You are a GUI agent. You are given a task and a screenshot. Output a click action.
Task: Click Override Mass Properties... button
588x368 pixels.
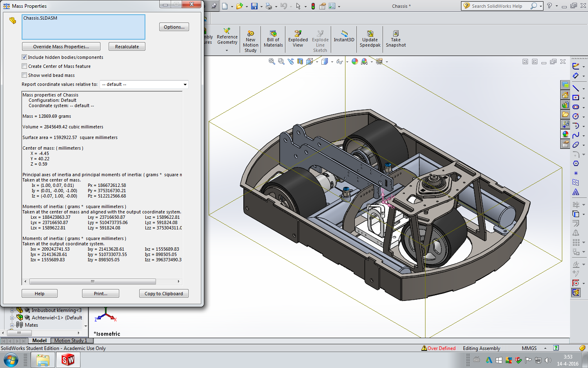point(61,47)
